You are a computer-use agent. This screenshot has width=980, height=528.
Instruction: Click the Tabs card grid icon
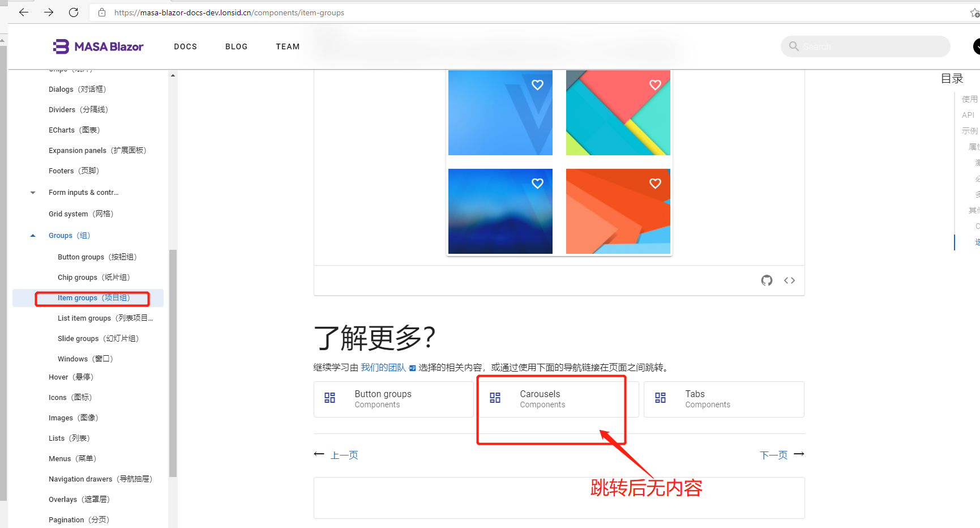(660, 398)
